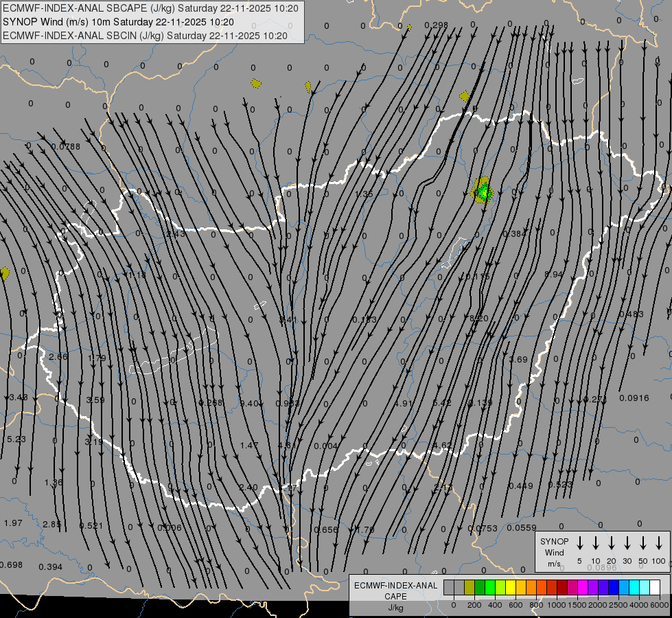Select the pure yellow CAPE legend swatch

tap(511, 588)
